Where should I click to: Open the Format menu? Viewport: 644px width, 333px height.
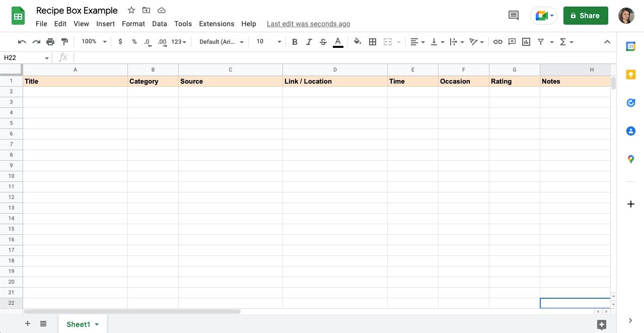[x=133, y=24]
